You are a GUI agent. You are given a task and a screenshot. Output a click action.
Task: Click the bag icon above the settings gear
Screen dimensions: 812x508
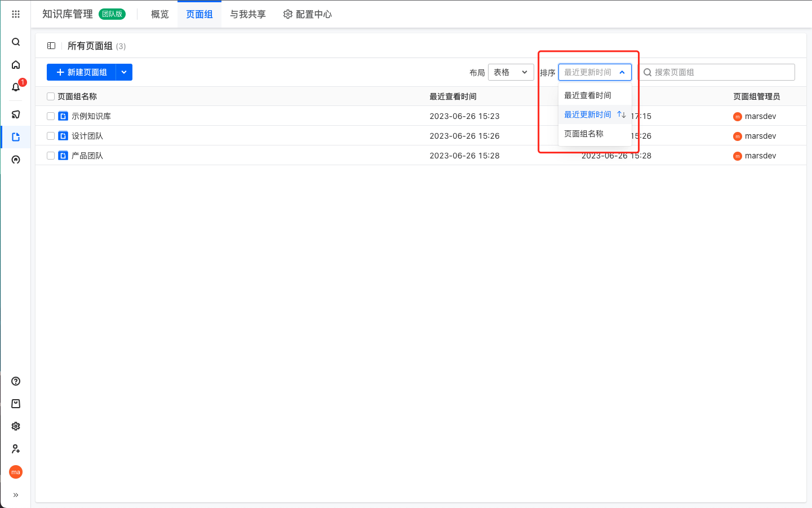(x=16, y=404)
